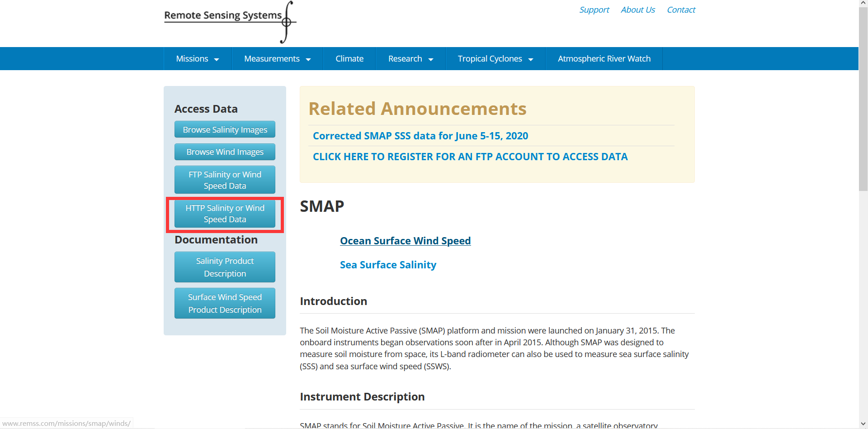
Task: Open the Salinity Product Description
Action: pos(224,267)
